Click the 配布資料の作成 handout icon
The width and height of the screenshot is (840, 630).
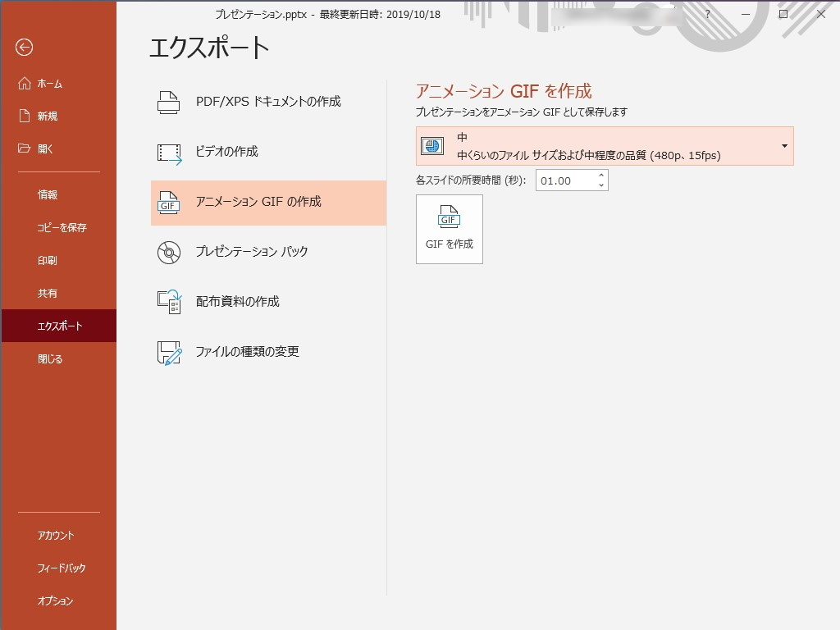tap(168, 302)
